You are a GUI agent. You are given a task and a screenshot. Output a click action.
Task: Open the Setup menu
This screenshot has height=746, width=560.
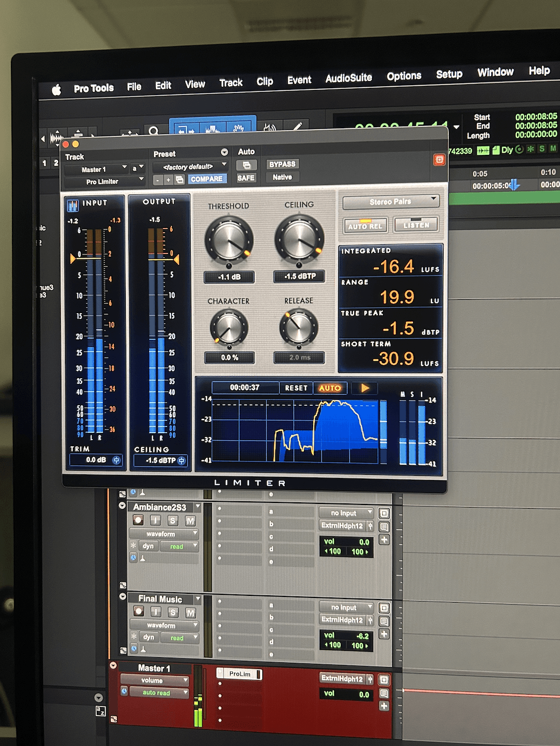(449, 74)
